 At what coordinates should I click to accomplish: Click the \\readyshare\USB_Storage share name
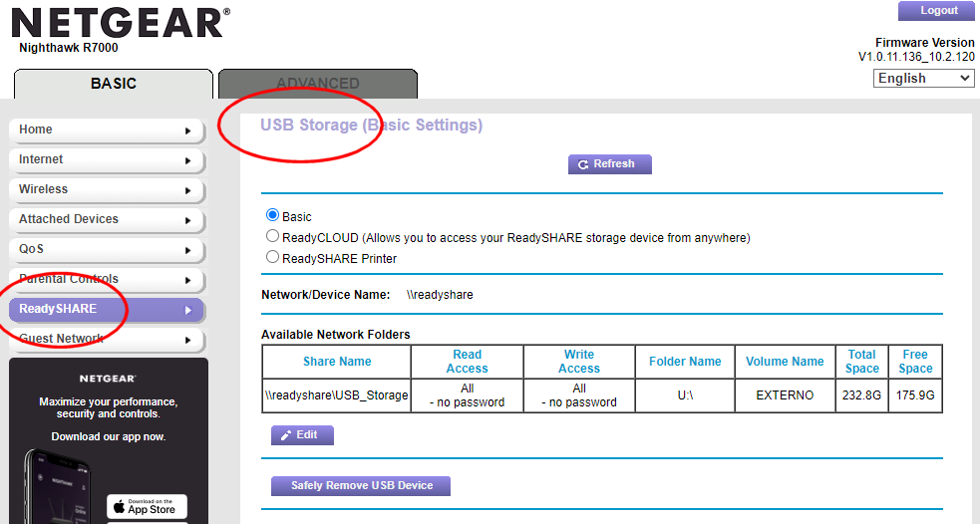(336, 395)
